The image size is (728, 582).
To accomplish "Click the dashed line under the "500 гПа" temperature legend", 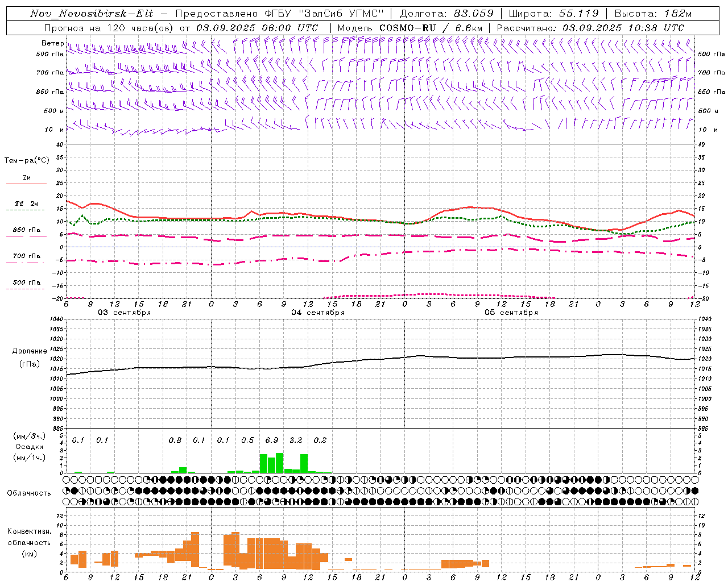I will coord(26,289).
